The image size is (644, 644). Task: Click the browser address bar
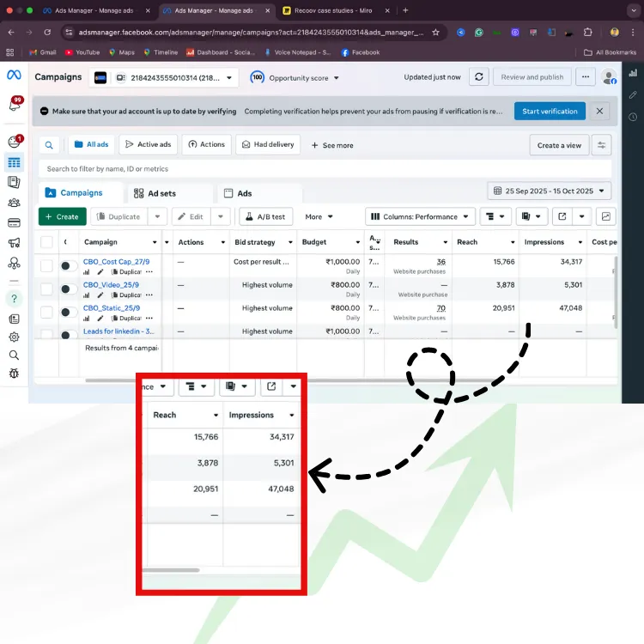251,33
